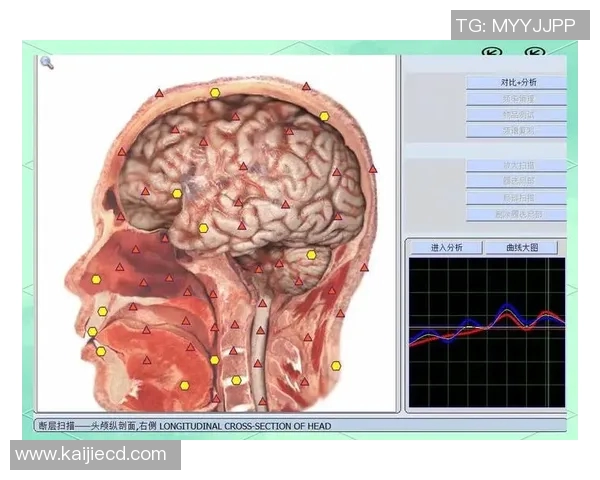
Task: Select the yellow hexagon marker on the cerebellum
Action: pyautogui.click(x=311, y=255)
